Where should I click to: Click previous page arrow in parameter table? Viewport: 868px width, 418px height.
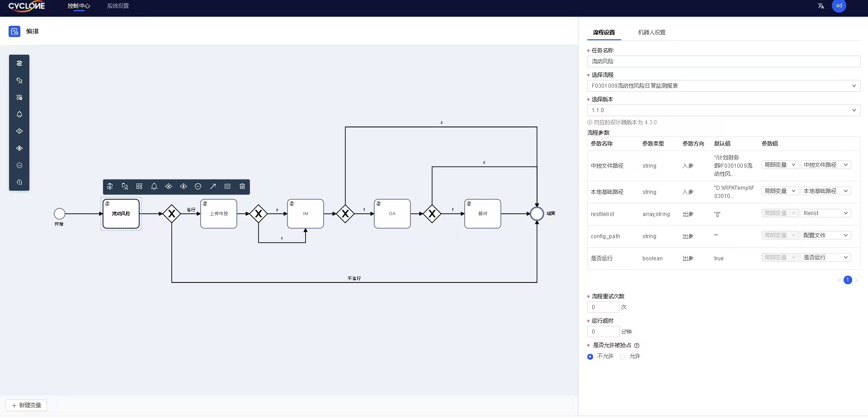click(x=839, y=281)
